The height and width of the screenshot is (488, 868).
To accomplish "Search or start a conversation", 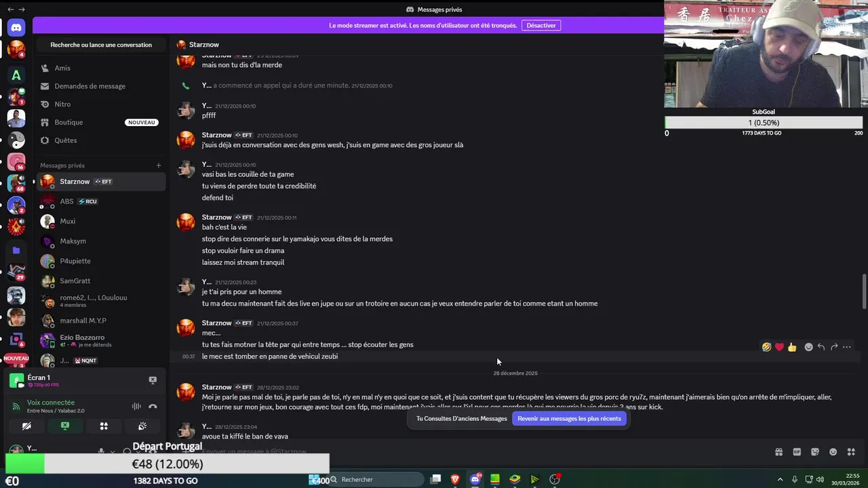I will click(101, 45).
